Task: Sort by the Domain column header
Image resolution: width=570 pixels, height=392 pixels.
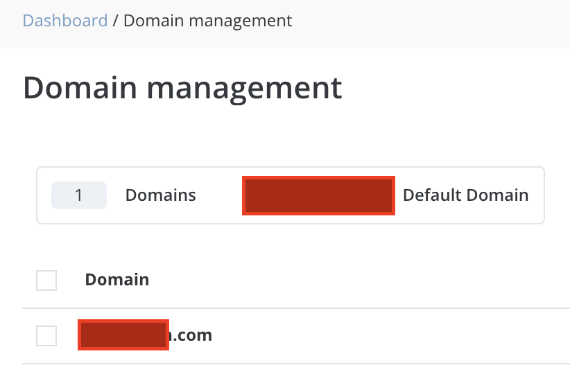Action: coord(116,280)
